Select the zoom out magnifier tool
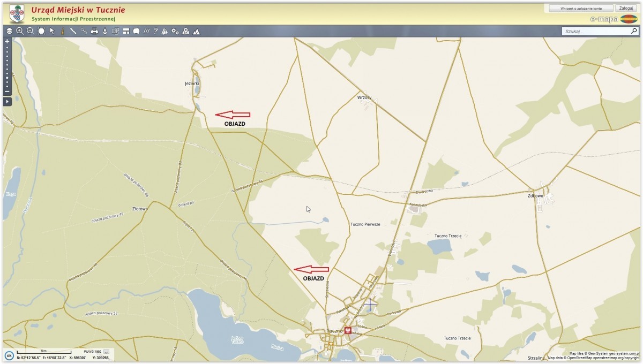The width and height of the screenshot is (643, 364). [31, 32]
